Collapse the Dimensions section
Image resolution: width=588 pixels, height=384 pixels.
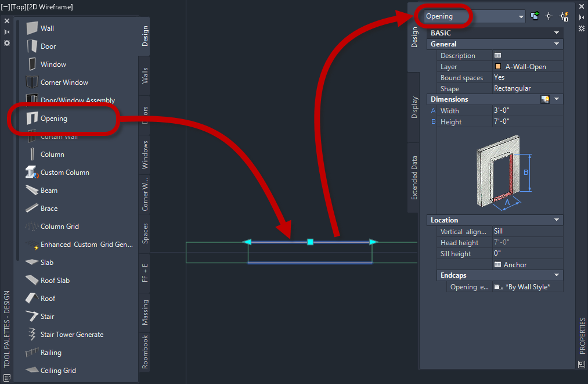(x=558, y=99)
